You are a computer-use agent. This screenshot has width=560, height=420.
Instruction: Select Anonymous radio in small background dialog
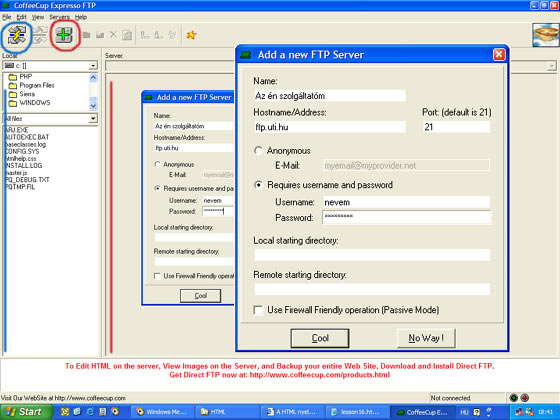pyautogui.click(x=157, y=164)
